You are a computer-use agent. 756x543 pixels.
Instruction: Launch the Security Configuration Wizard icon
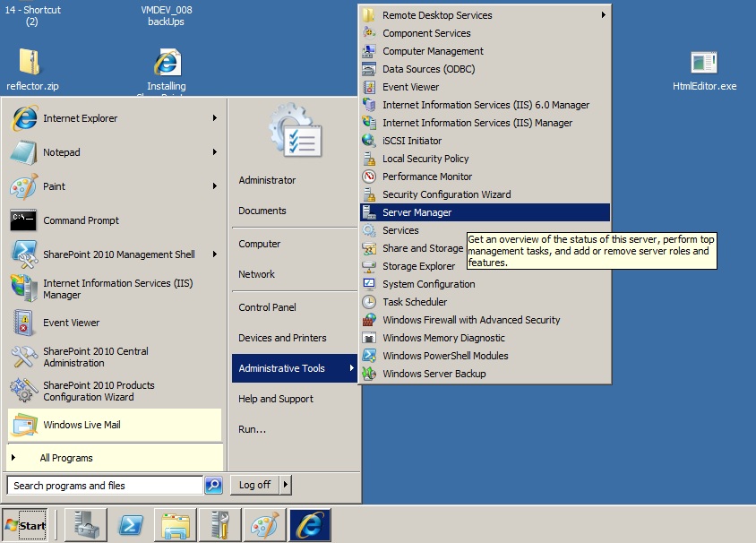[x=369, y=194]
